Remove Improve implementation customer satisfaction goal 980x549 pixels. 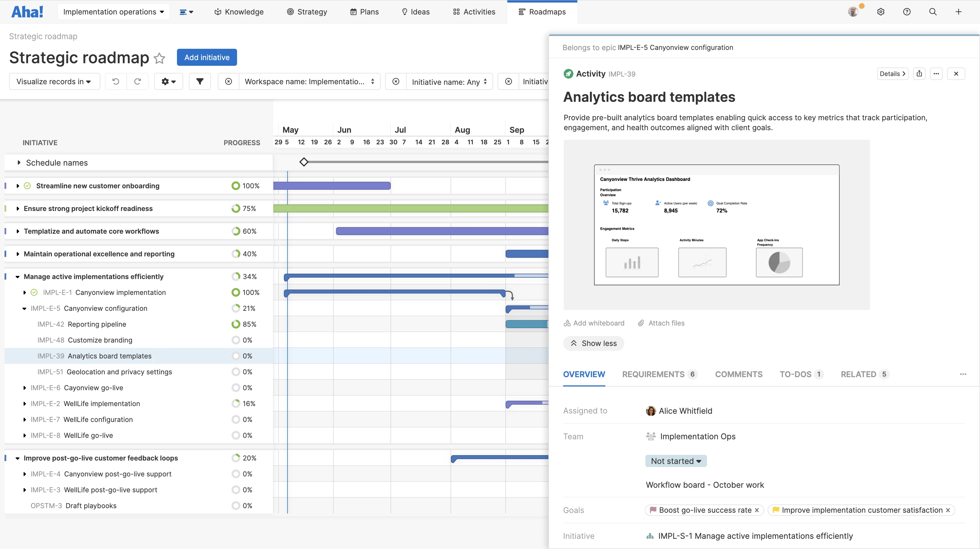948,510
